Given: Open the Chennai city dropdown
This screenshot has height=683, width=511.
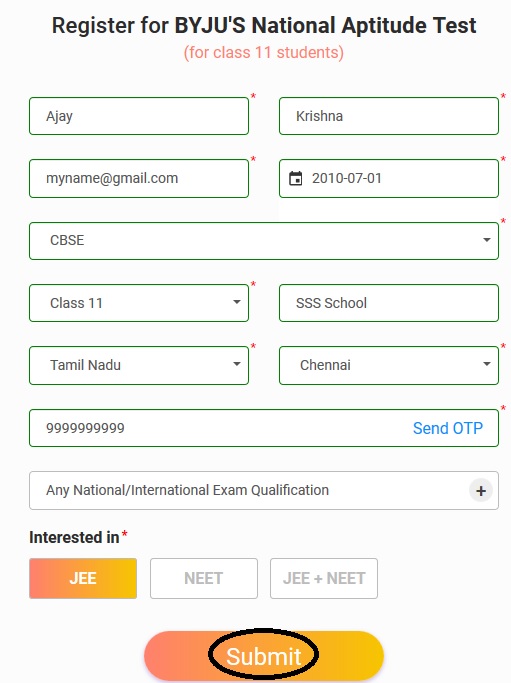Looking at the screenshot, I should [x=389, y=365].
